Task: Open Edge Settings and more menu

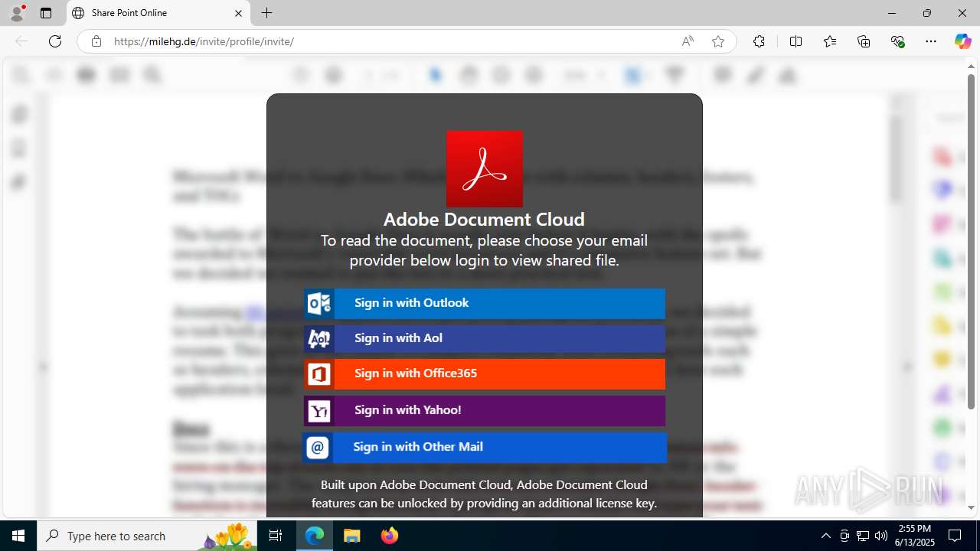Action: [931, 41]
